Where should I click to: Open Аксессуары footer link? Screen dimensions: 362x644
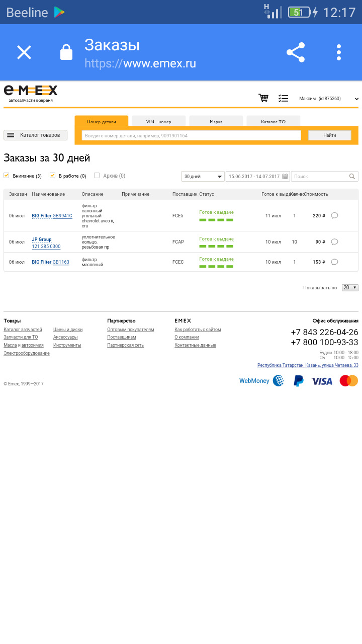65,337
